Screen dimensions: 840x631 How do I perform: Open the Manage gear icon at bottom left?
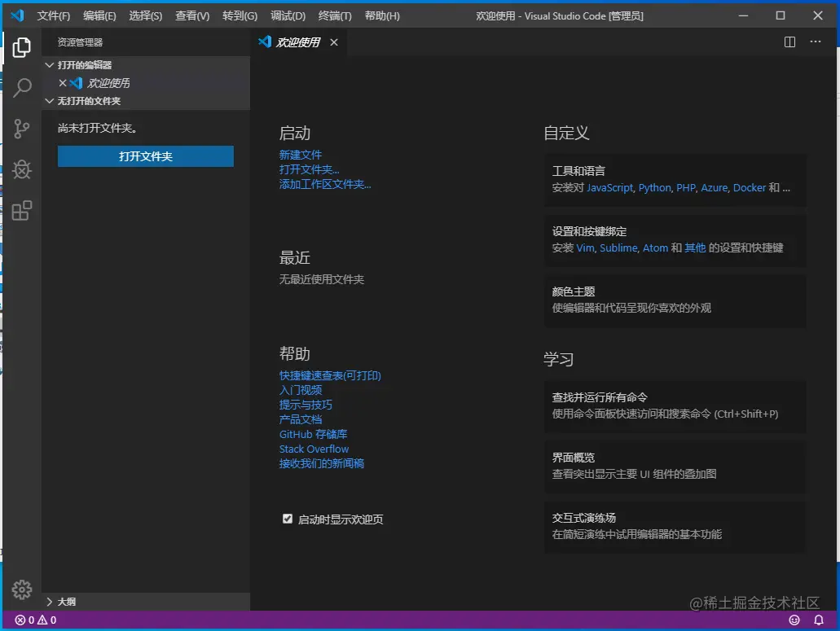21,589
